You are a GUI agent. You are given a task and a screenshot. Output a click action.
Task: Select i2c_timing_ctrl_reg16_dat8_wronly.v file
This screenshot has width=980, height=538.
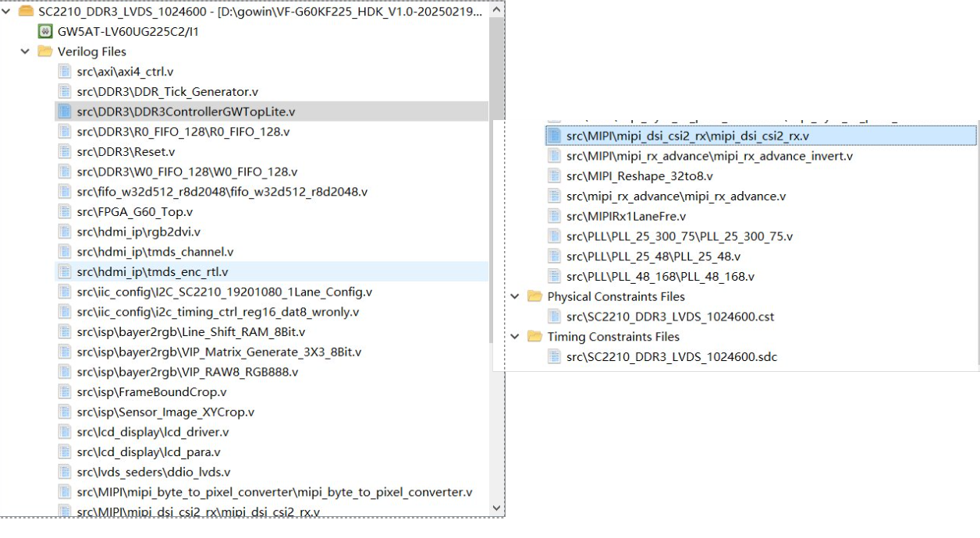218,312
